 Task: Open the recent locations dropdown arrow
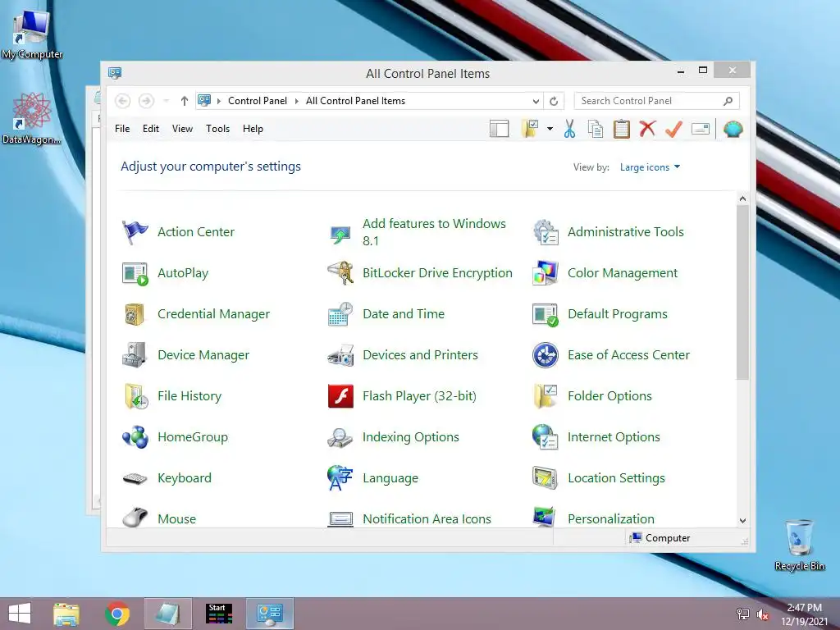pos(166,101)
